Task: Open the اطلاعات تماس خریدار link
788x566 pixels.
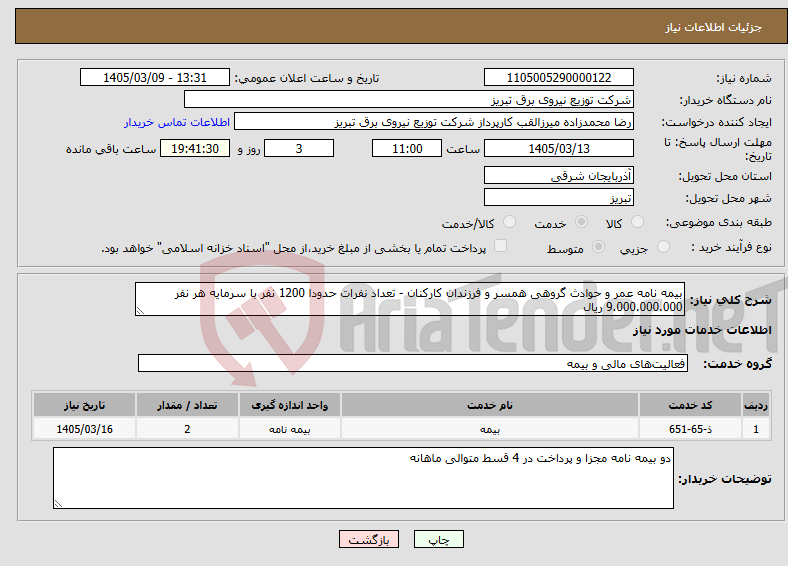Action: pos(177,122)
